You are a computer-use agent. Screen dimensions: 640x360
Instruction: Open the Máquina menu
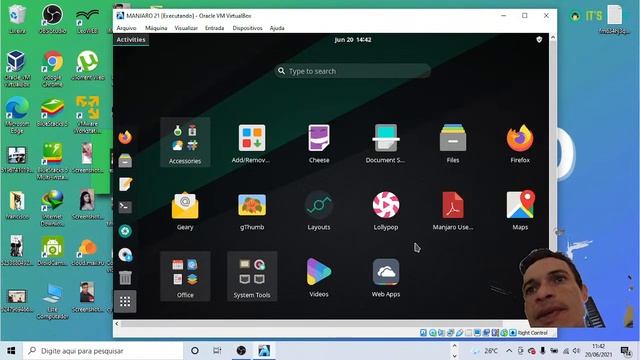click(x=156, y=28)
